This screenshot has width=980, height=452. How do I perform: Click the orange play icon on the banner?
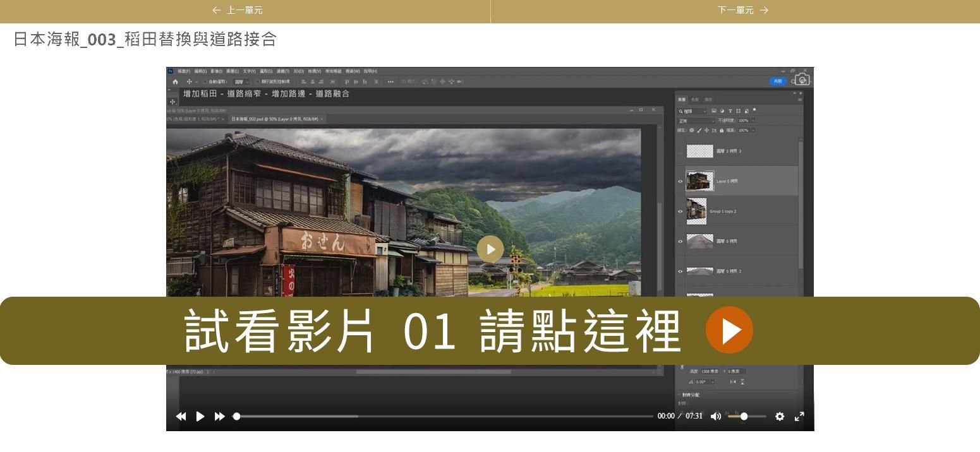click(729, 330)
